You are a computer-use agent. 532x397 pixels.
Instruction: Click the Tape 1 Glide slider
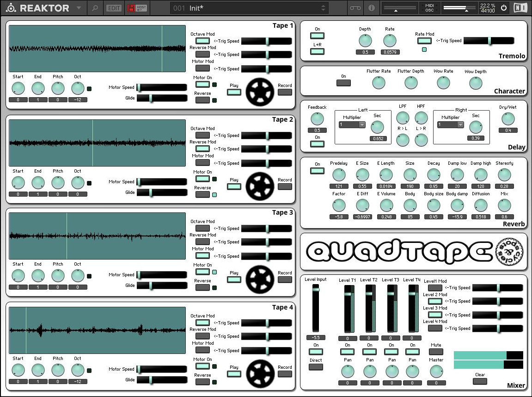pos(162,98)
